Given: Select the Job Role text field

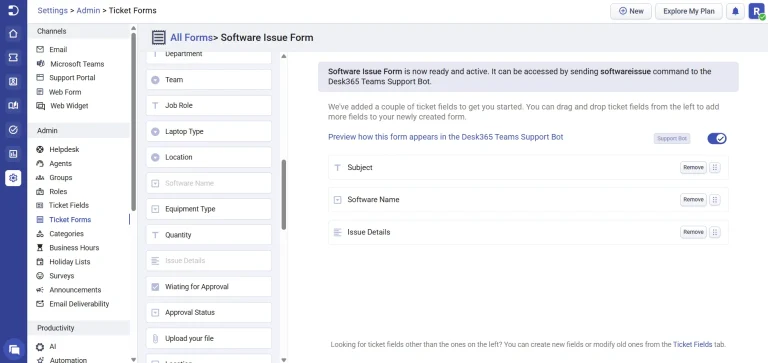Looking at the screenshot, I should tap(209, 105).
